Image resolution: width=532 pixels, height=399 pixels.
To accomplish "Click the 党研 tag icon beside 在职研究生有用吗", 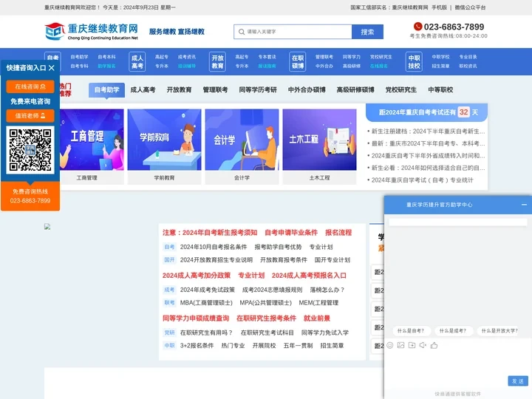I will (x=169, y=332).
